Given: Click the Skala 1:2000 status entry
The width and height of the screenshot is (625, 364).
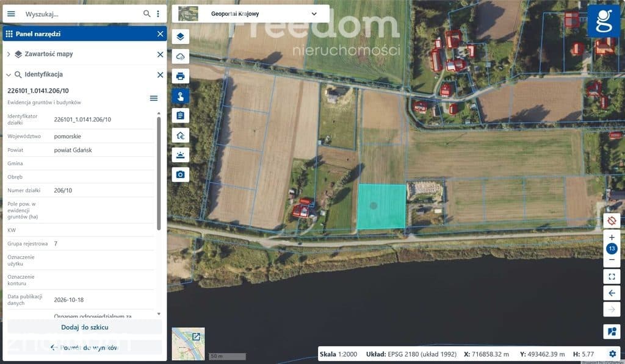Looking at the screenshot, I should click(x=338, y=354).
